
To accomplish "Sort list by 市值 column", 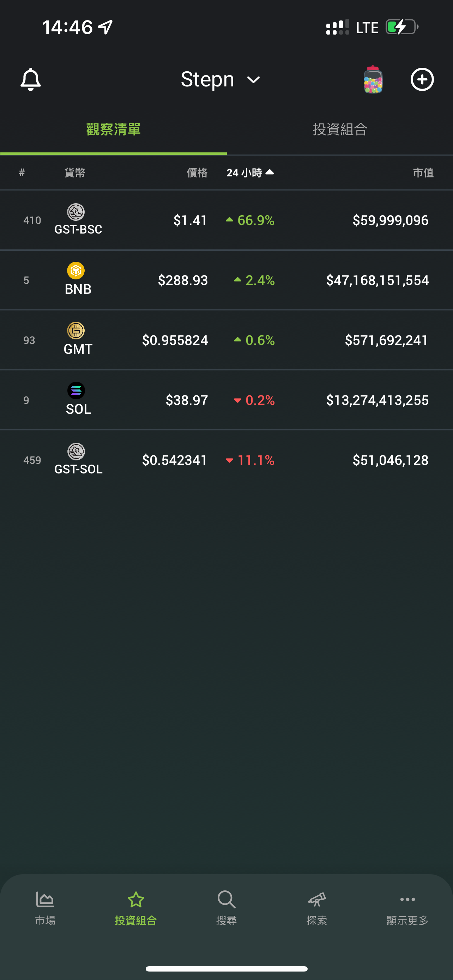I will pyautogui.click(x=423, y=173).
